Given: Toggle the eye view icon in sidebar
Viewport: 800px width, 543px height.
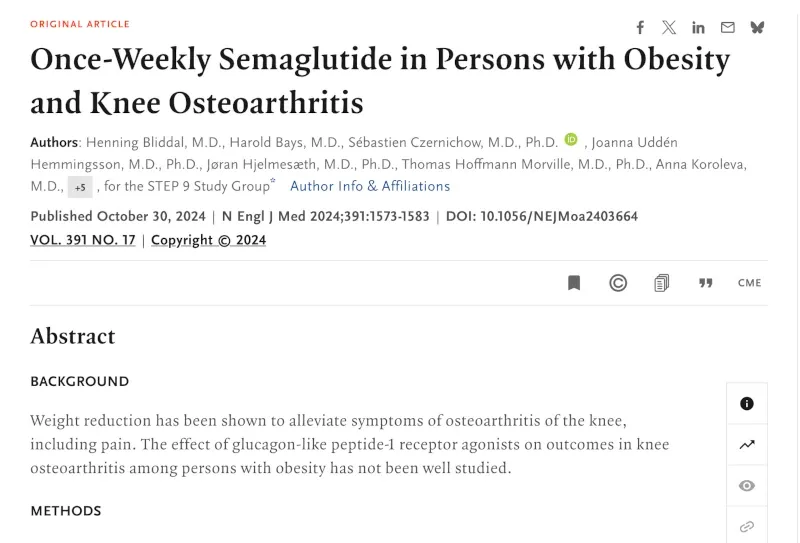Looking at the screenshot, I should click(x=747, y=485).
